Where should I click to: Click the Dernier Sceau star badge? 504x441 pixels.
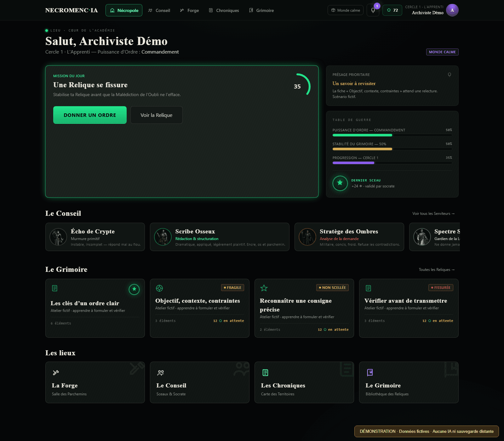pos(340,183)
